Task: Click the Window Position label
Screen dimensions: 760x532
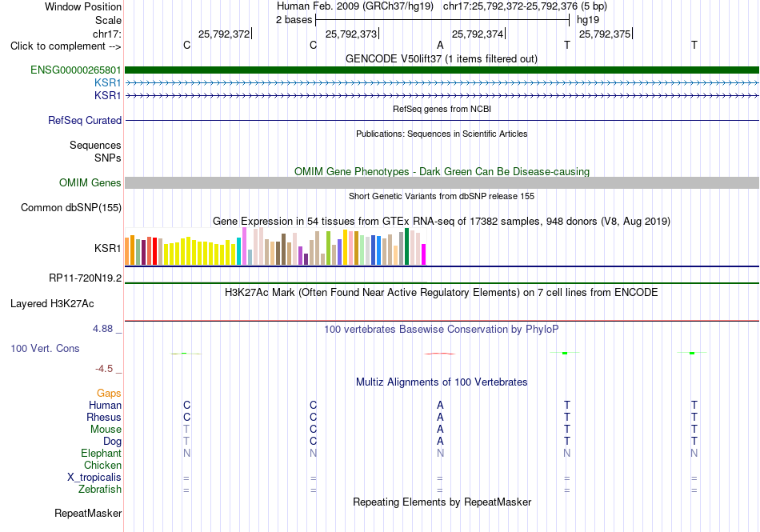Action: (83, 6)
